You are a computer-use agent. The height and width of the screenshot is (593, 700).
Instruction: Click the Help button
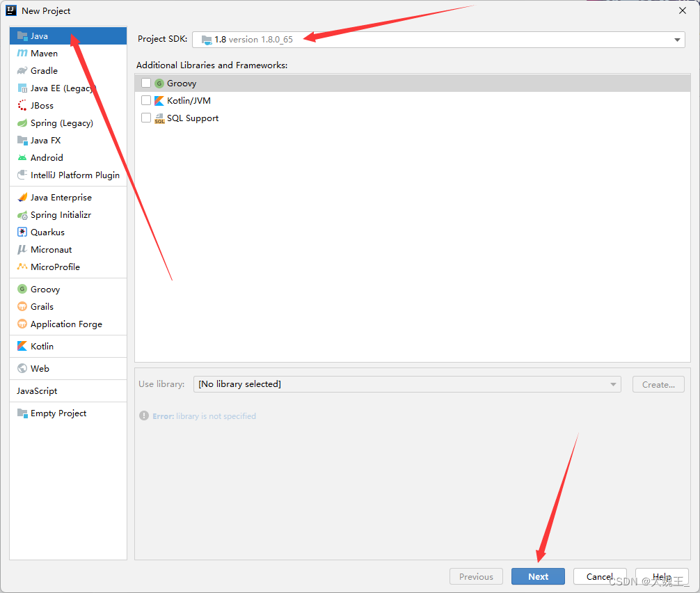(x=662, y=576)
